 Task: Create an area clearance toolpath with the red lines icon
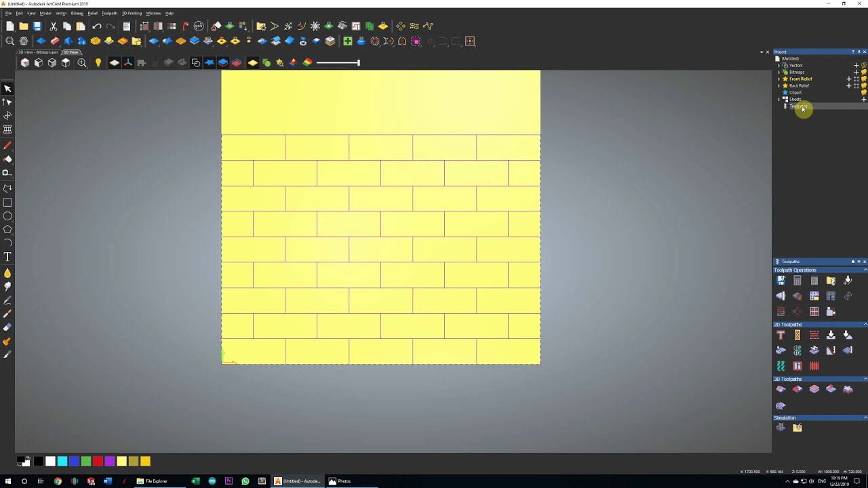(x=814, y=335)
